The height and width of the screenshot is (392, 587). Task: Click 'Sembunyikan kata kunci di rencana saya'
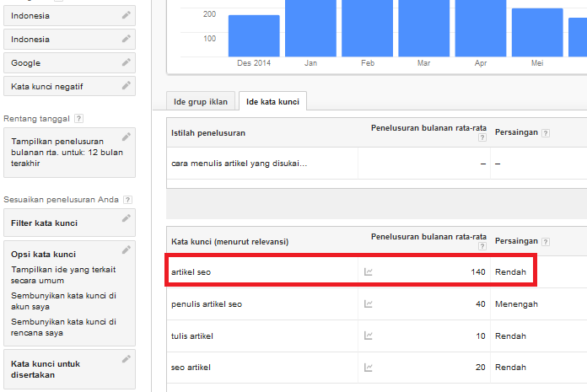click(63, 327)
